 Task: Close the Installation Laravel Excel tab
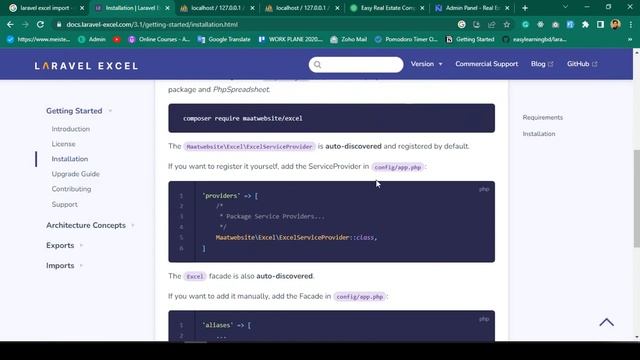click(167, 8)
